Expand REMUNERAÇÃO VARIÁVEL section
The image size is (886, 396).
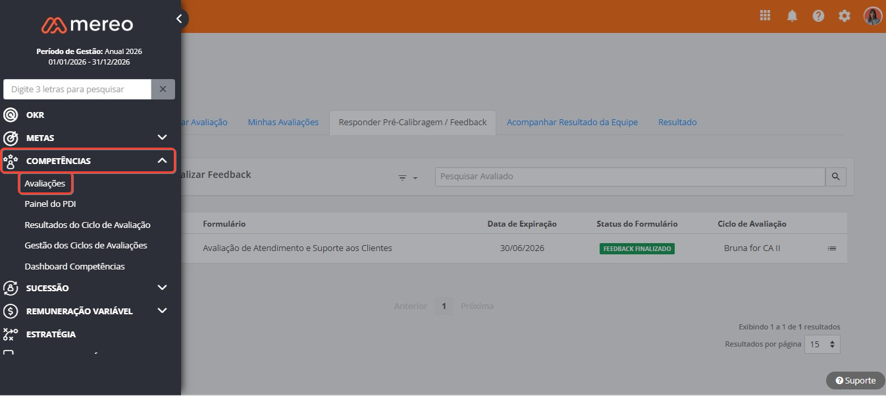point(162,311)
